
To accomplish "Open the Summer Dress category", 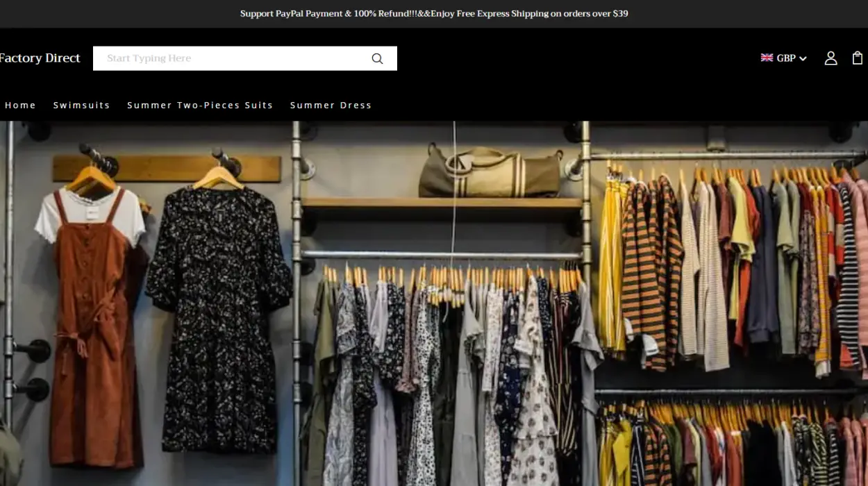I will click(x=331, y=105).
